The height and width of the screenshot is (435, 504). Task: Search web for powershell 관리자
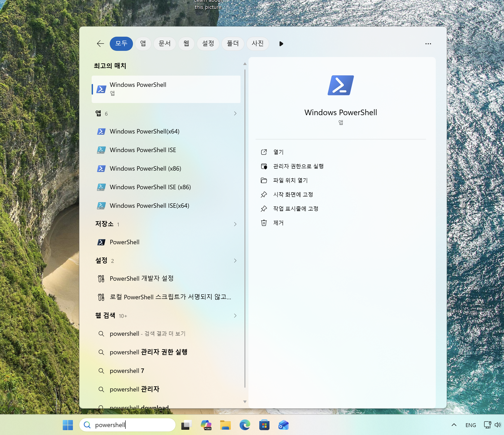pyautogui.click(x=166, y=389)
